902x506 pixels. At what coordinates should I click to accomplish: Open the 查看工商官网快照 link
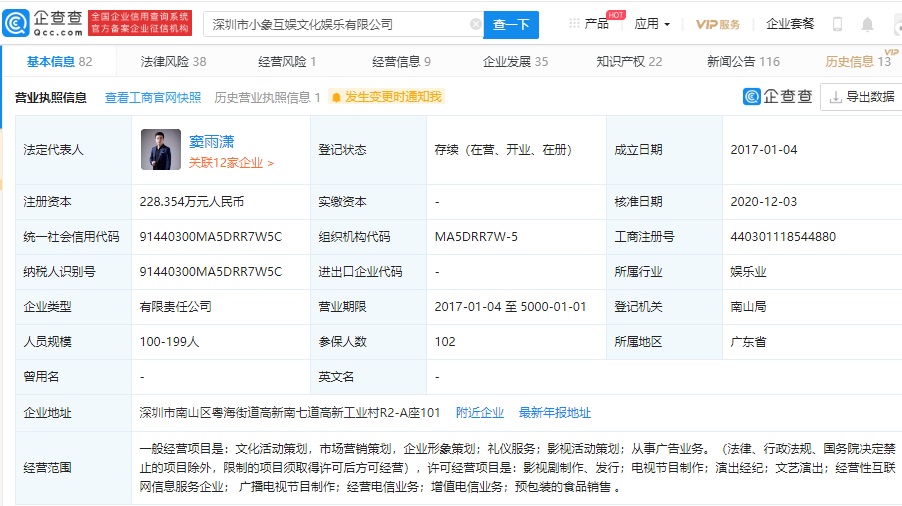coord(153,97)
